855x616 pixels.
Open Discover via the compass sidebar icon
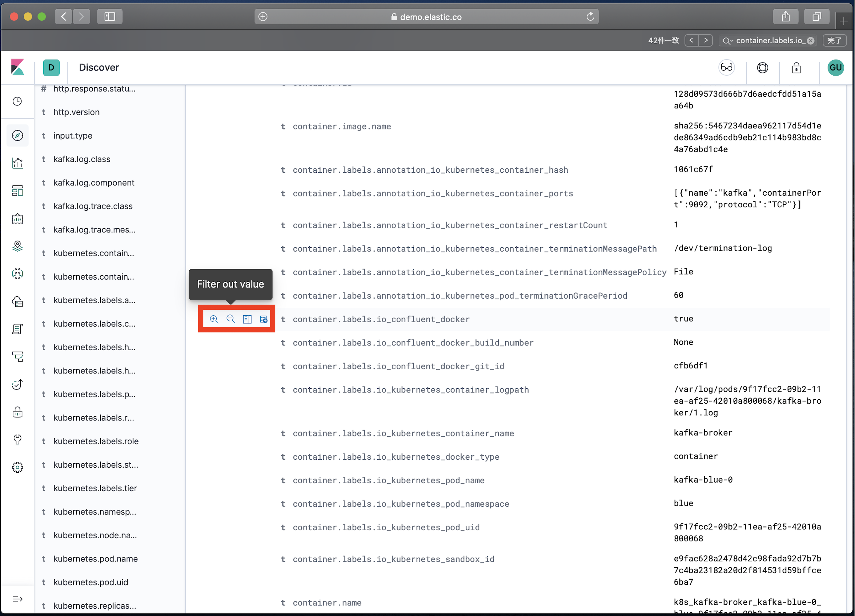pos(17,135)
